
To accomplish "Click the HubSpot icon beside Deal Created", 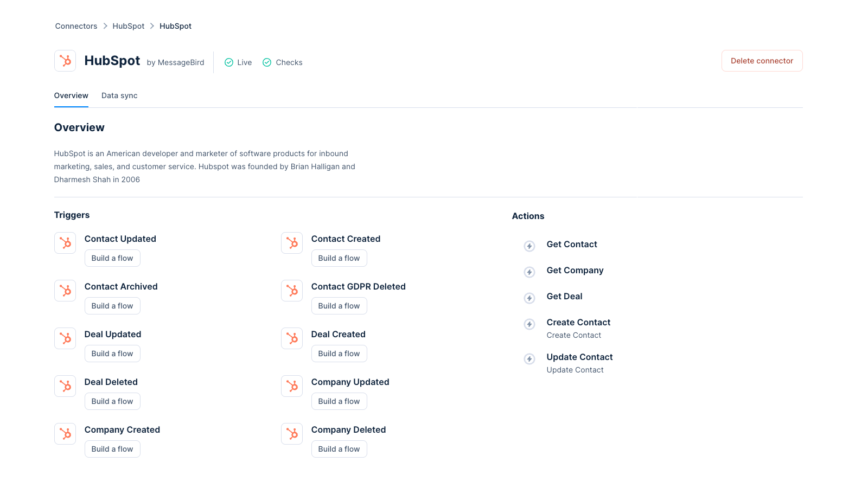I will [x=292, y=338].
